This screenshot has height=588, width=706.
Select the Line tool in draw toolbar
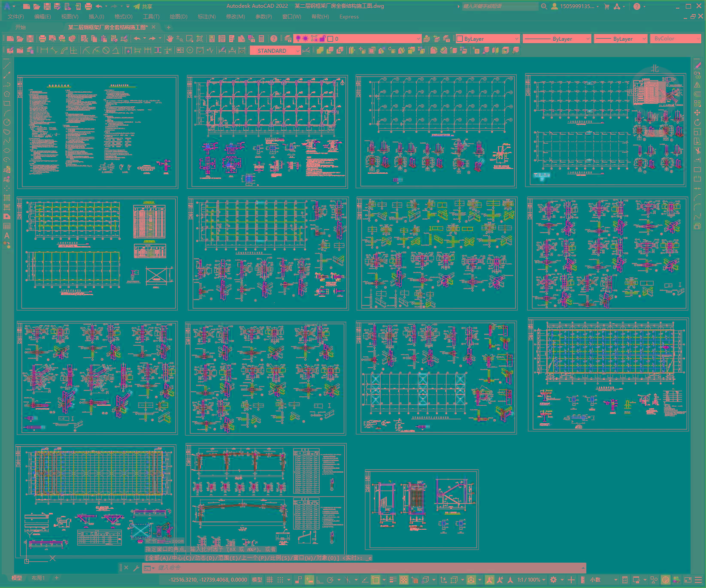click(x=6, y=66)
